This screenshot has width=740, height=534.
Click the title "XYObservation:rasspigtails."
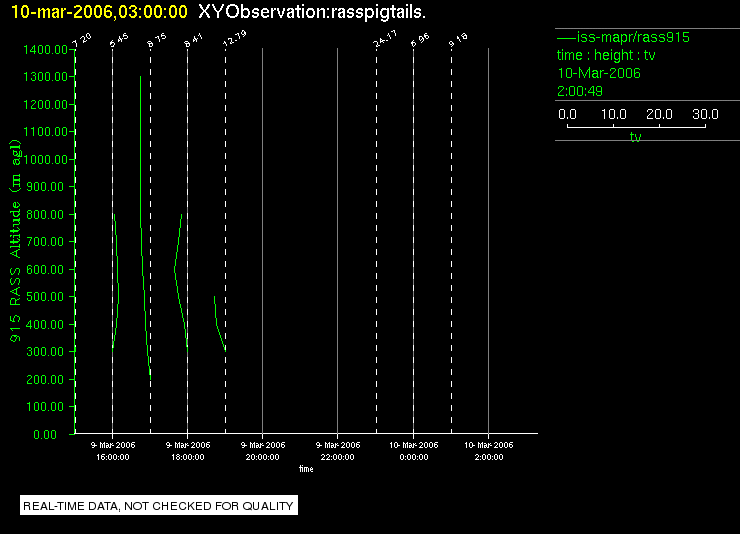point(312,12)
